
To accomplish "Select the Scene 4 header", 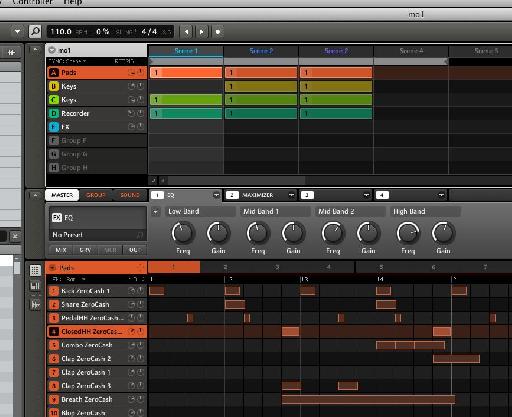I will [x=411, y=51].
